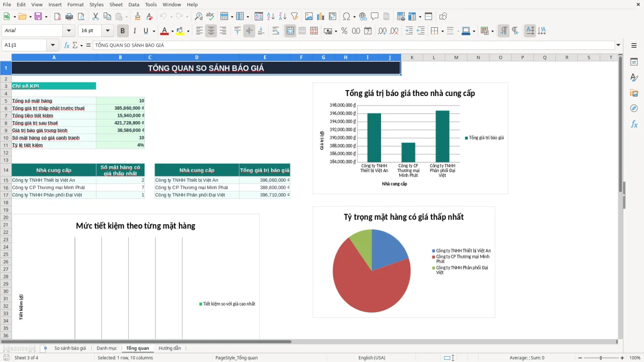The image size is (644, 362).
Task: Open the Background Color dropdown arrow
Action: click(x=188, y=31)
